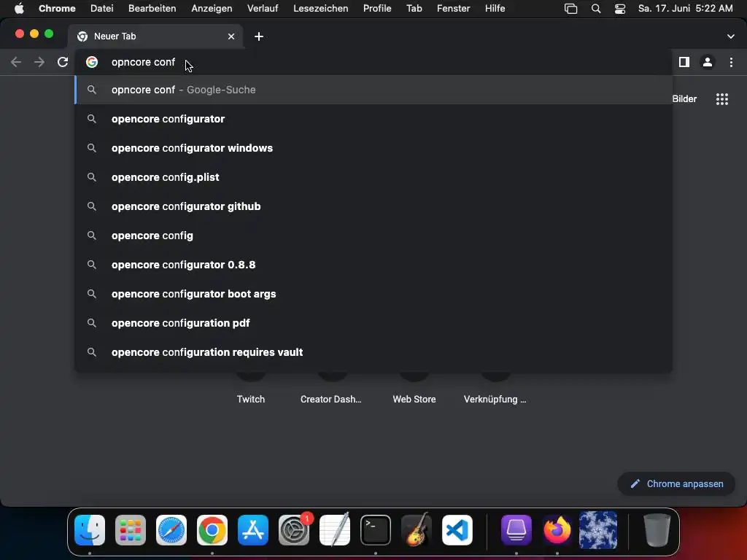This screenshot has height=560, width=747.
Task: Open the Apple menu
Action: (19, 8)
